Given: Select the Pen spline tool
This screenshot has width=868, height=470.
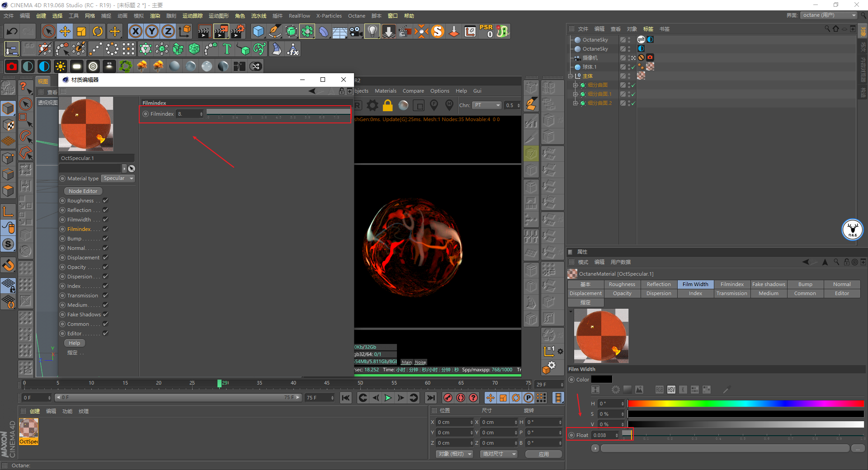Looking at the screenshot, I should [274, 31].
